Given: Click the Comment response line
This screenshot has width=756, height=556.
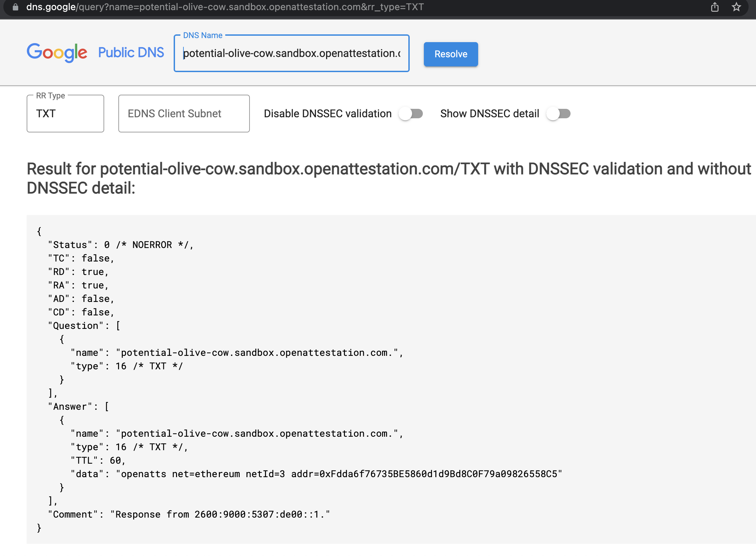Looking at the screenshot, I should click(x=189, y=515).
